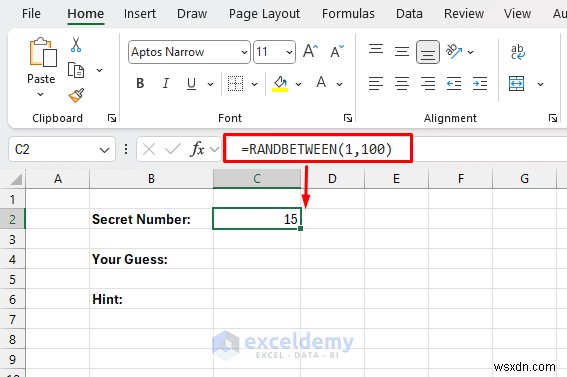567x377 pixels.
Task: Set Middle Align vertical alignment
Action: [x=401, y=52]
